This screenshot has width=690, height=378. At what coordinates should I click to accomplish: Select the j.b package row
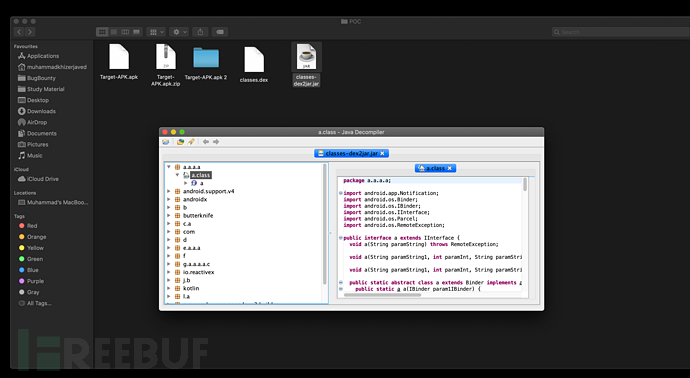tap(187, 280)
